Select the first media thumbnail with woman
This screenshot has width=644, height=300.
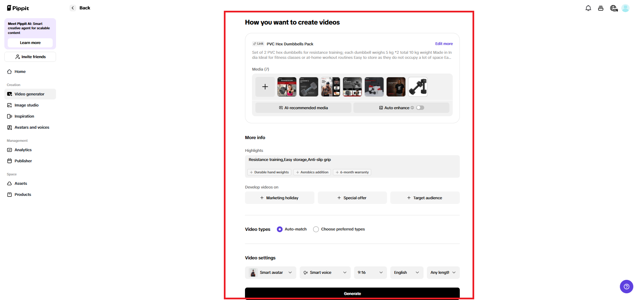287,87
